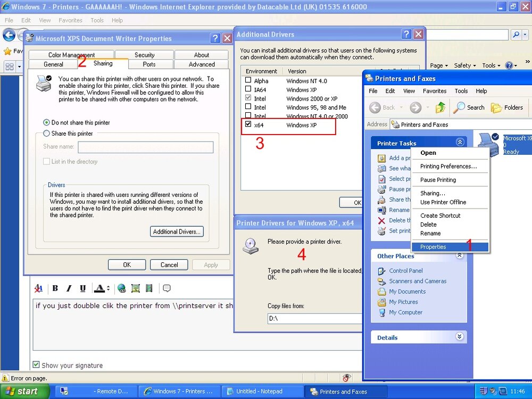532x399 pixels.
Task: Select Microsoft XPS printer icon
Action: click(488, 144)
